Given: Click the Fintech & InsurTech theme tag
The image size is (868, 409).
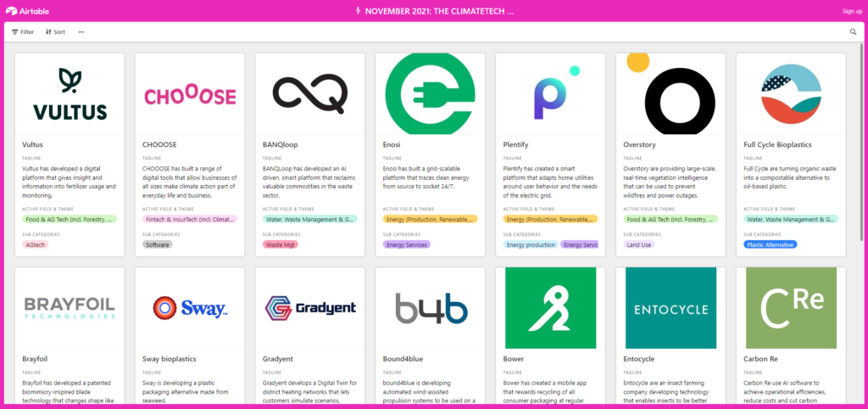Looking at the screenshot, I should 190,219.
